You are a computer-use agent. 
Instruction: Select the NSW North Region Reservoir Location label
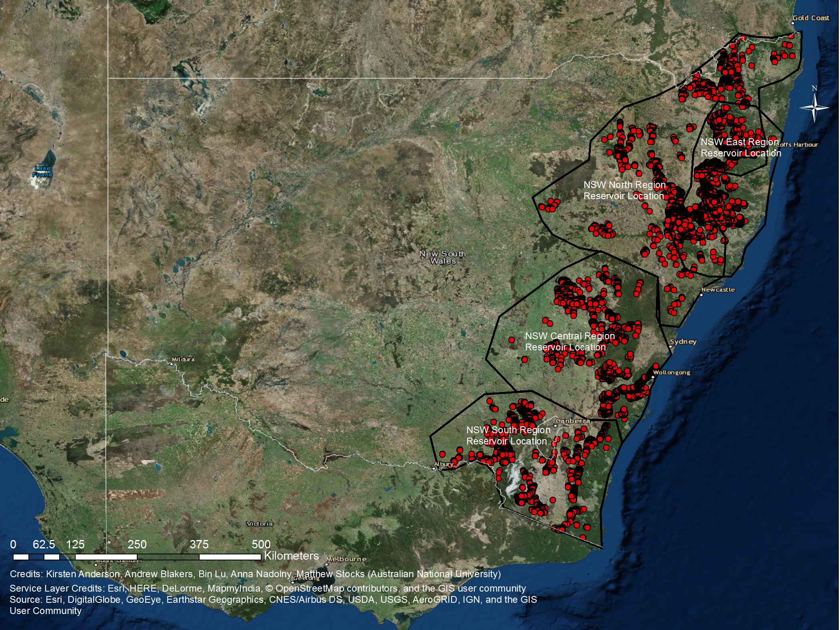pyautogui.click(x=624, y=190)
